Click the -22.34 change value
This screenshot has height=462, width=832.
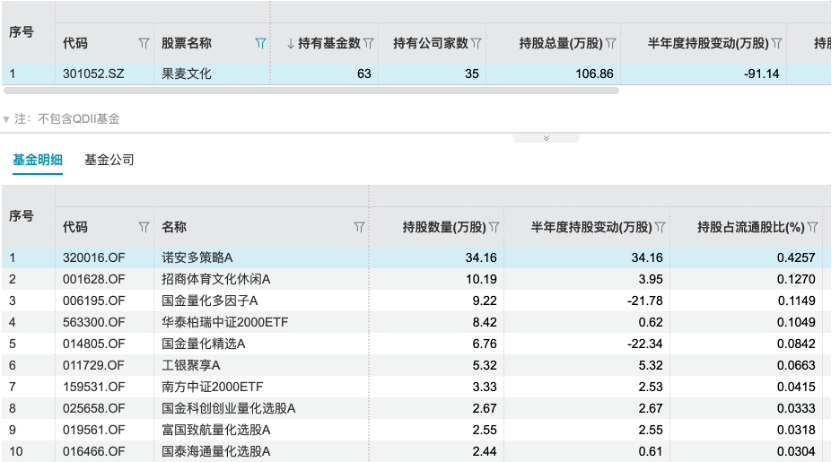point(645,344)
